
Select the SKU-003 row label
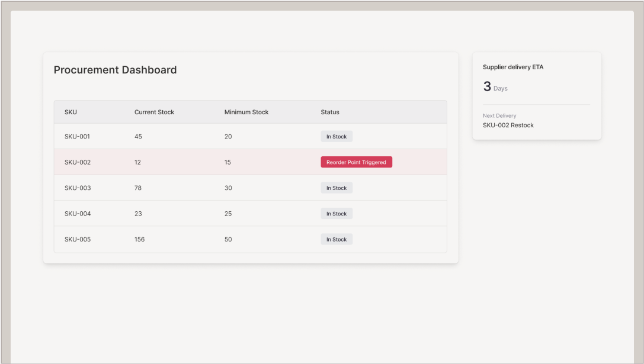(x=78, y=188)
